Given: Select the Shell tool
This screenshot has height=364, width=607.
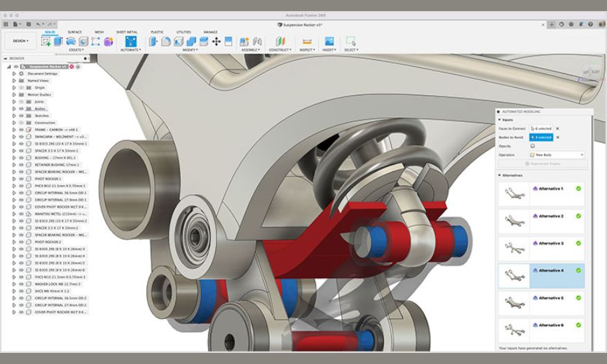Looking at the screenshot, I should (x=178, y=42).
